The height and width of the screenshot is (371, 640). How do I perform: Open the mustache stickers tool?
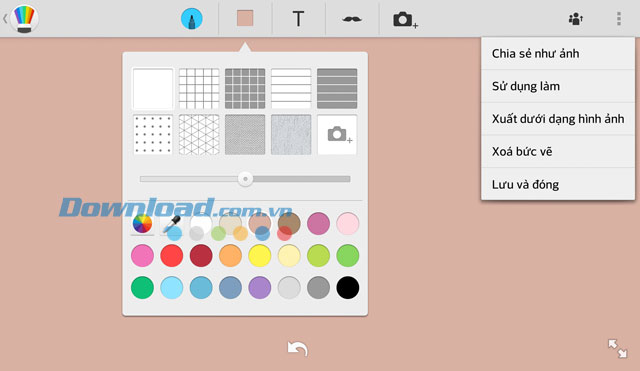351,19
